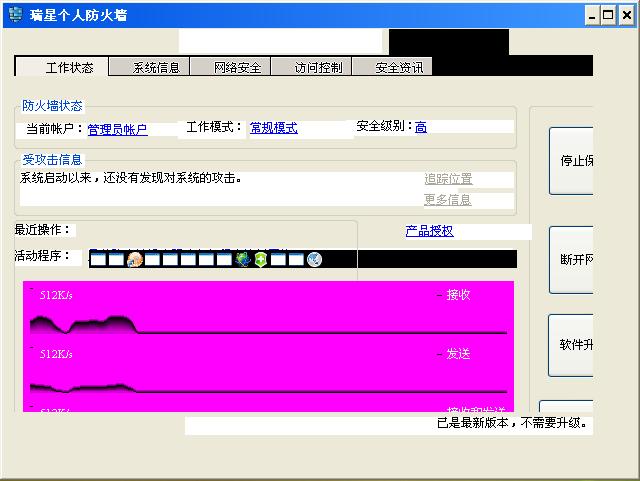
Task: Click the 当前帐户 label
Action: tap(55, 129)
